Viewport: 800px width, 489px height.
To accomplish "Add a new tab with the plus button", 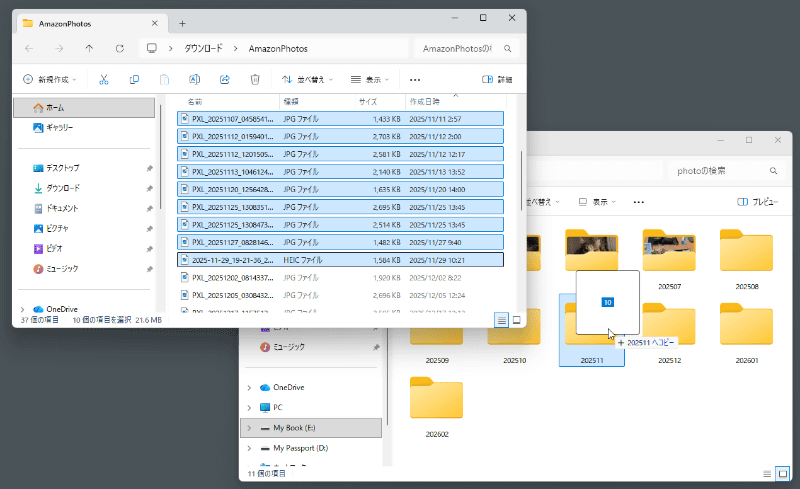I will coord(182,23).
